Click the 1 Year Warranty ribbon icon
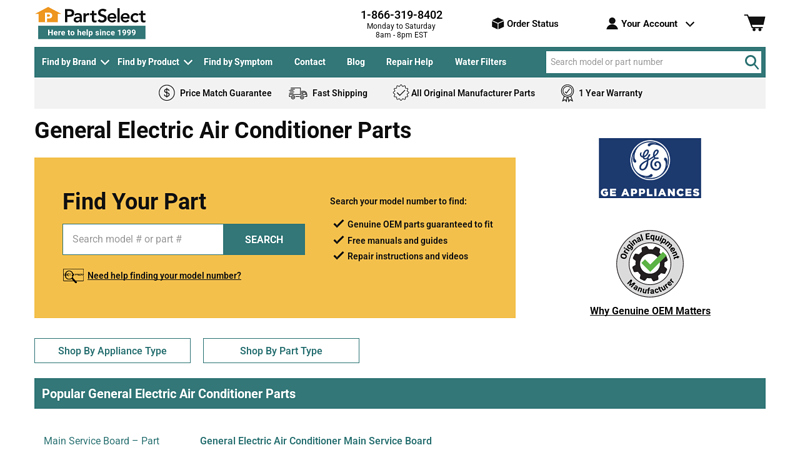Screen dimensions: 800x450 tap(567, 93)
